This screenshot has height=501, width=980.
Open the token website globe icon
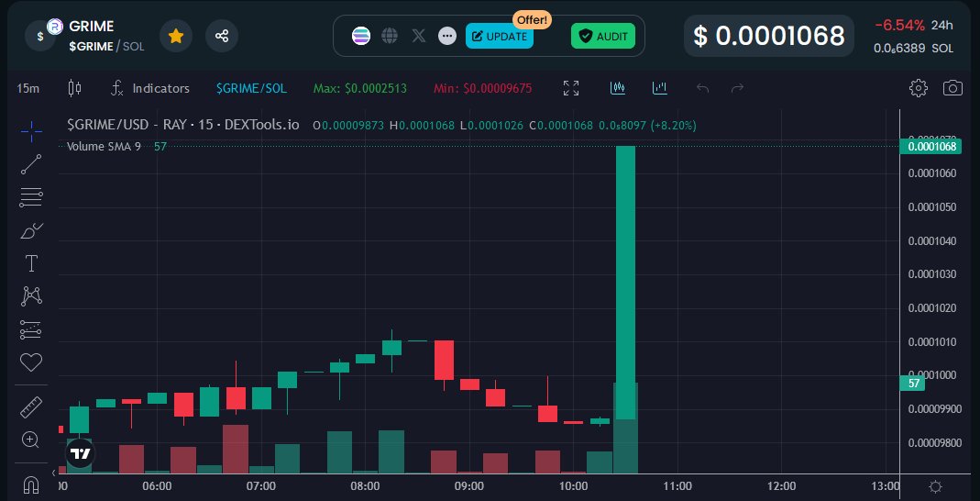click(390, 37)
